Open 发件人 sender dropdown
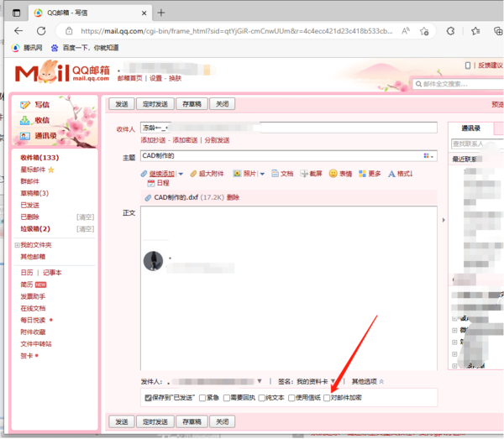This screenshot has height=439, width=504. [260, 382]
